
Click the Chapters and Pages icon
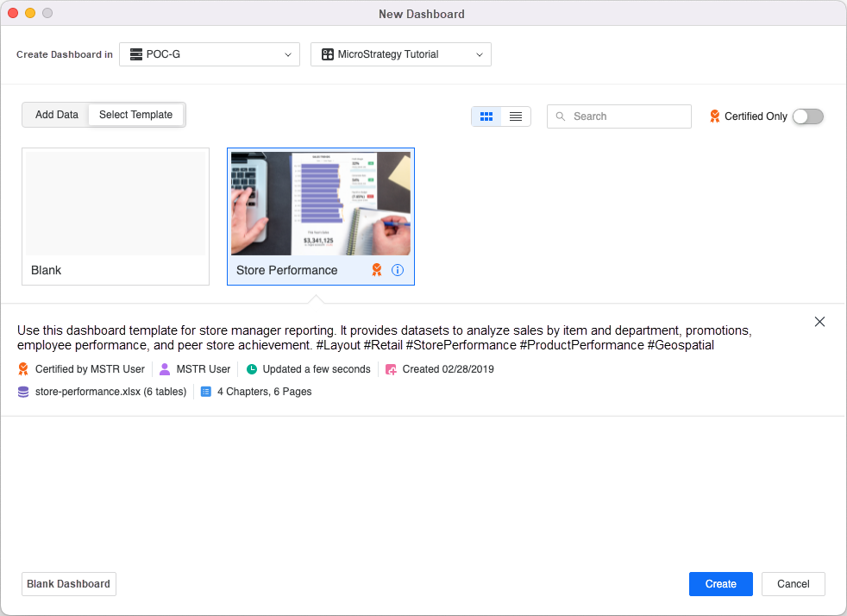[206, 392]
